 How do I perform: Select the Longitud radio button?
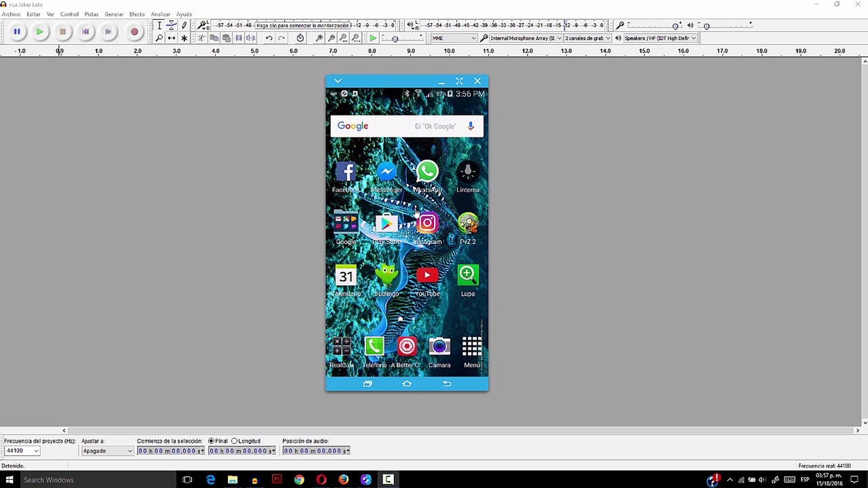coord(235,441)
